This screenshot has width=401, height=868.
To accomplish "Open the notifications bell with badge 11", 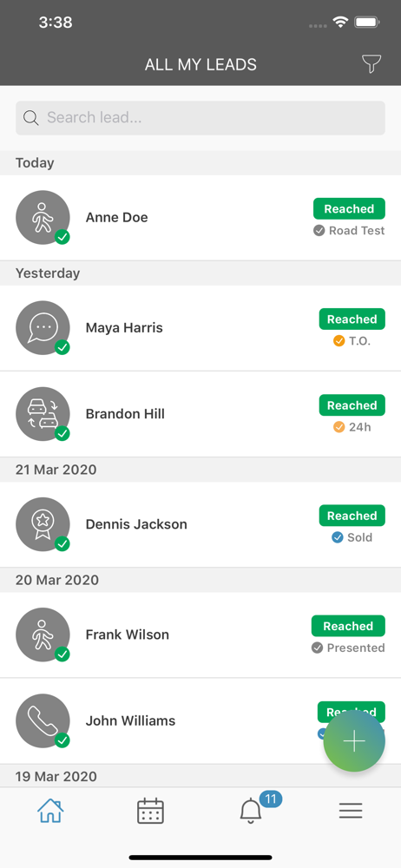I will tap(251, 811).
